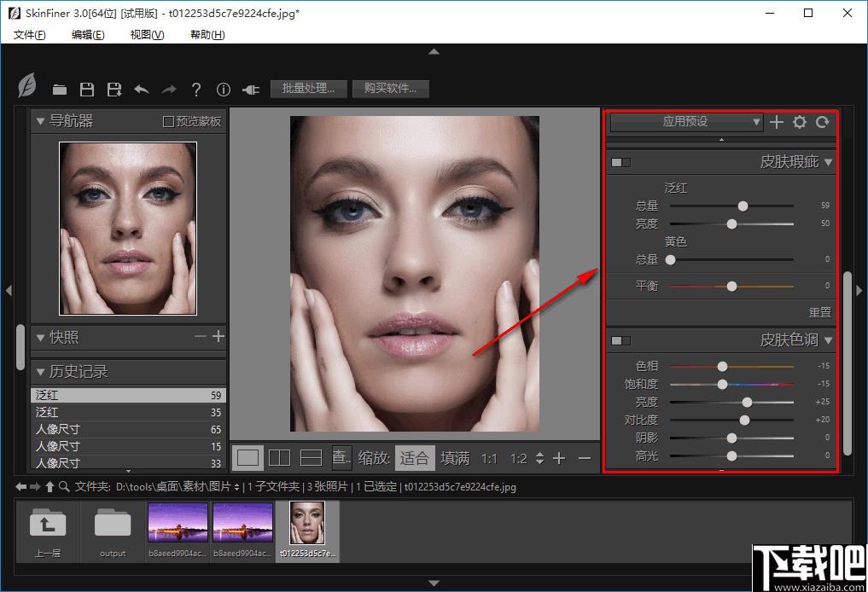Navigate back in file browser
The width and height of the screenshot is (868, 592).
click(x=21, y=487)
